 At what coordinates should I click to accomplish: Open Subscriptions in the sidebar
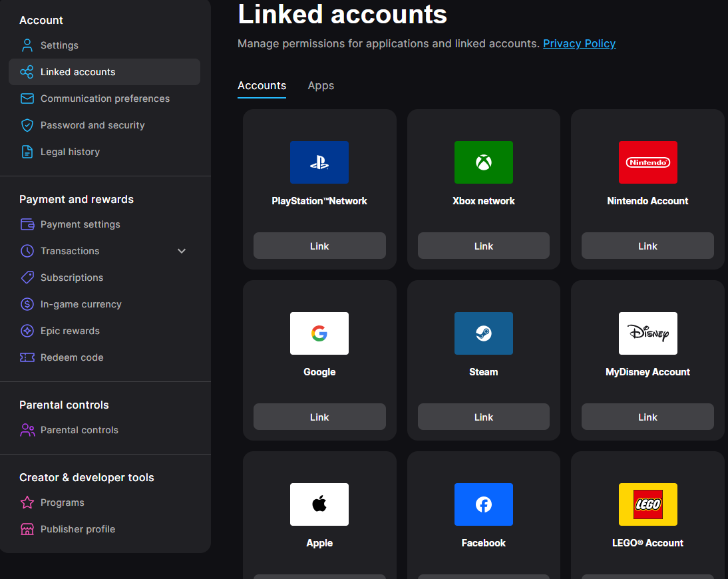click(x=104, y=278)
